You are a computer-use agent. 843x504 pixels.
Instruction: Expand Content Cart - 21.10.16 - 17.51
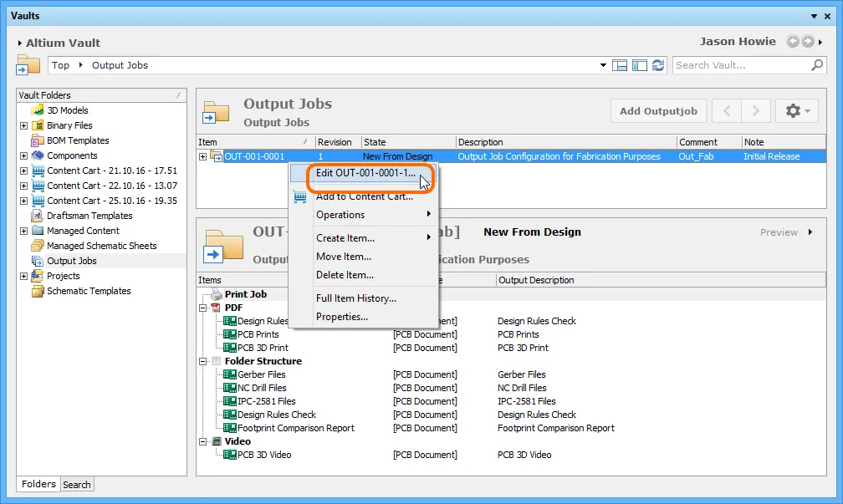[x=23, y=171]
